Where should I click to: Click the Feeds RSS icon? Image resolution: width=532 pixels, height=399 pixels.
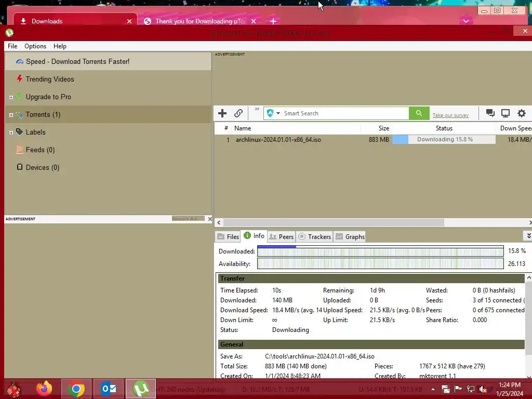tap(20, 150)
